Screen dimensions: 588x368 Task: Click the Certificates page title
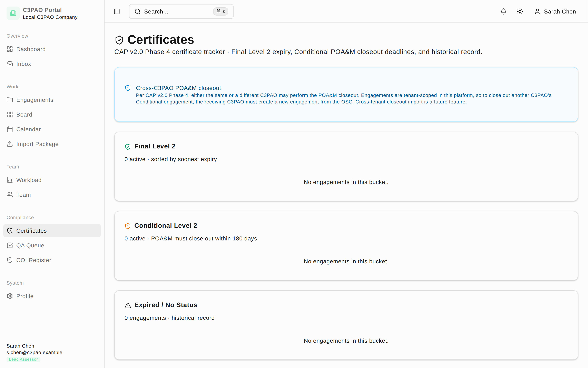click(161, 40)
